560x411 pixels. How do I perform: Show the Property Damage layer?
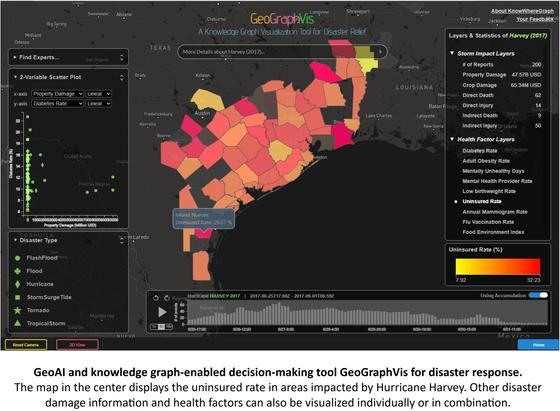484,75
